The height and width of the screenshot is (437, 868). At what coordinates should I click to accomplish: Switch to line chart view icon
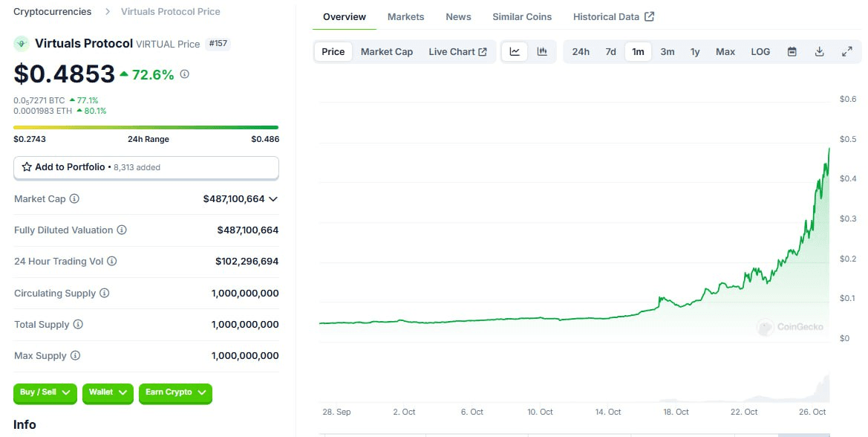(515, 51)
